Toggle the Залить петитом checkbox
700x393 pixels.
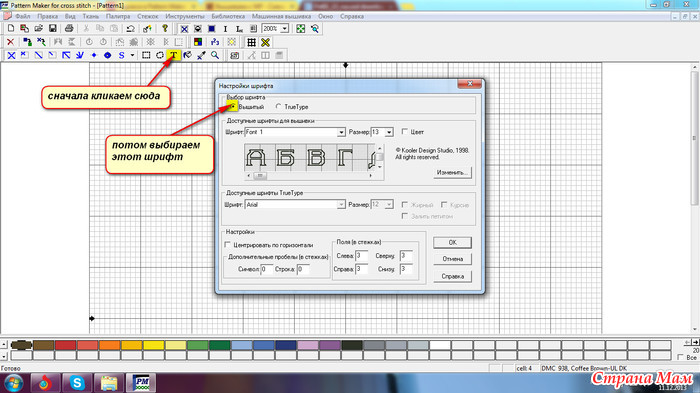404,216
